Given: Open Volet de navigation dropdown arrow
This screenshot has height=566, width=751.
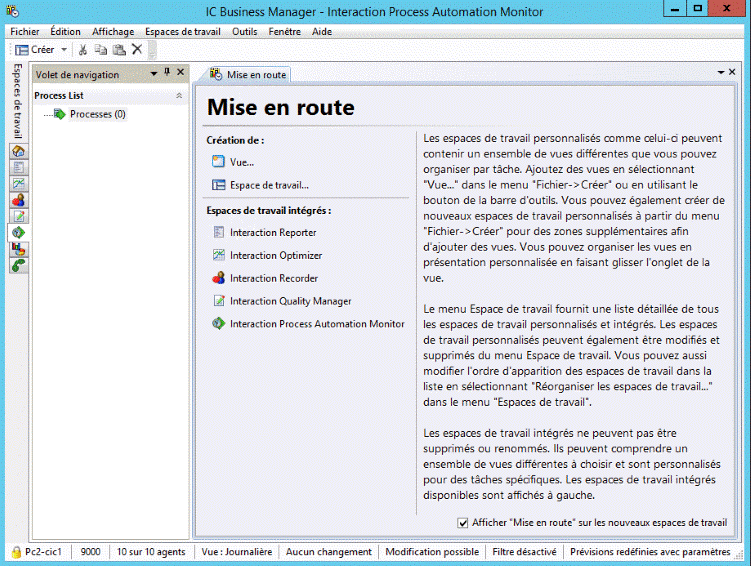Looking at the screenshot, I should [x=153, y=73].
